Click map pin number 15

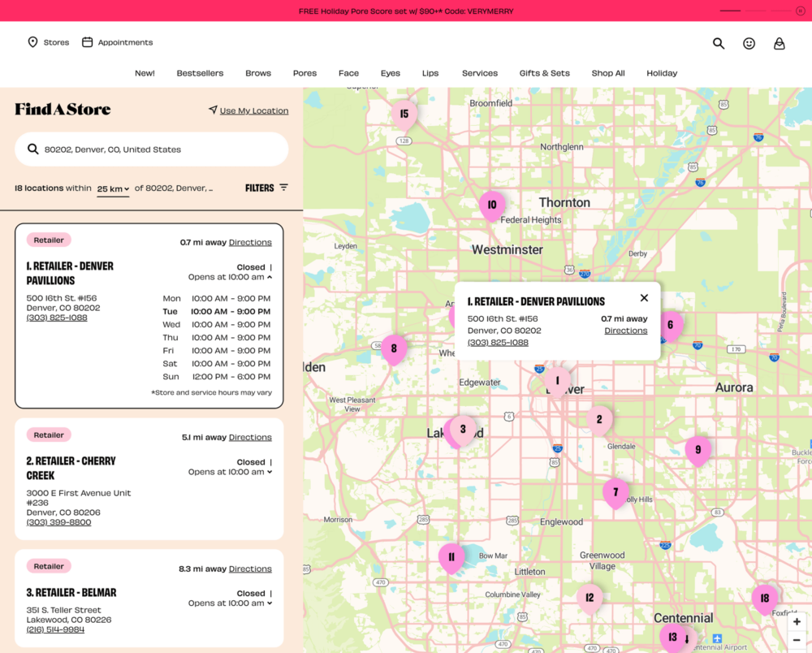point(404,115)
